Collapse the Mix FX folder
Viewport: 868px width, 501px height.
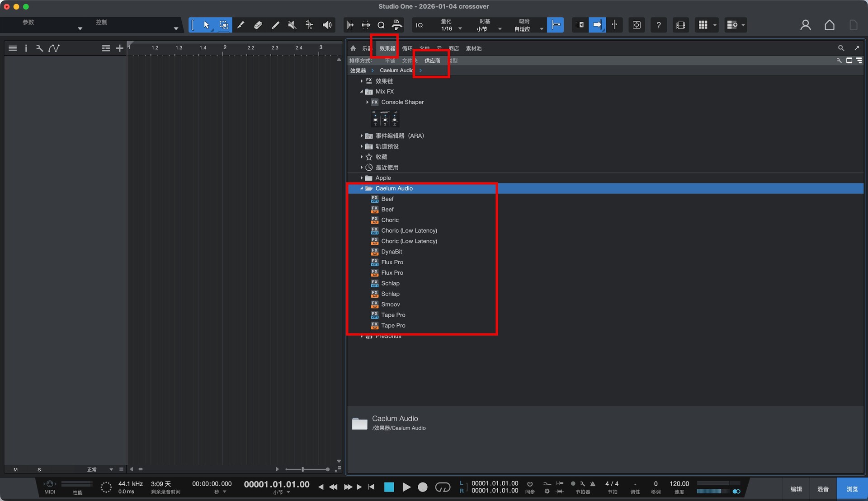(x=362, y=92)
